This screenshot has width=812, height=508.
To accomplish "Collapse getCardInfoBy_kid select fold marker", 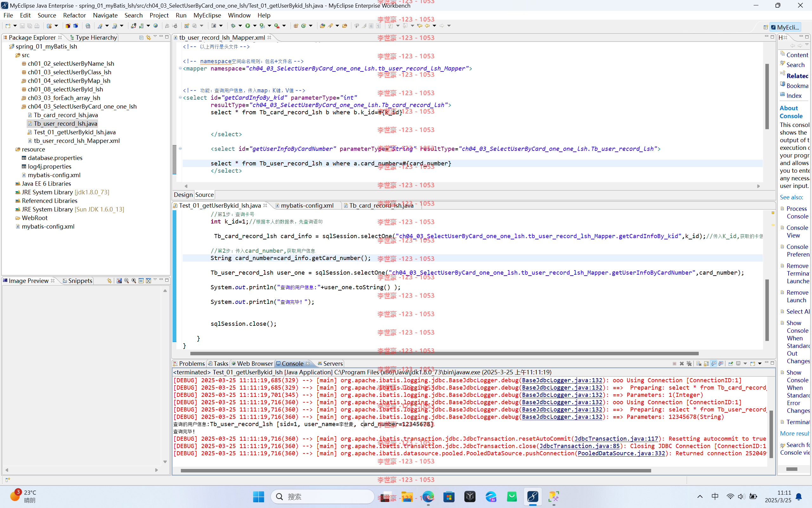I will (180, 97).
